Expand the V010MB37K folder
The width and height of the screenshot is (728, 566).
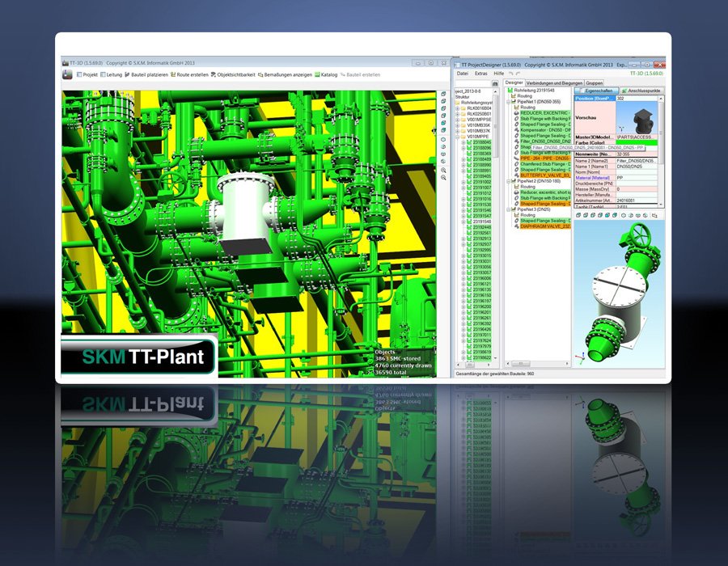457,131
